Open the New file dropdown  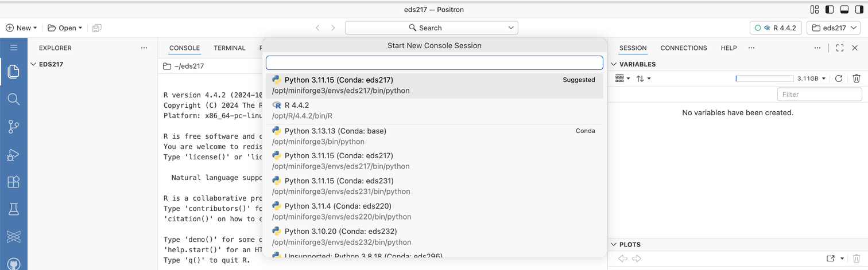click(x=21, y=28)
